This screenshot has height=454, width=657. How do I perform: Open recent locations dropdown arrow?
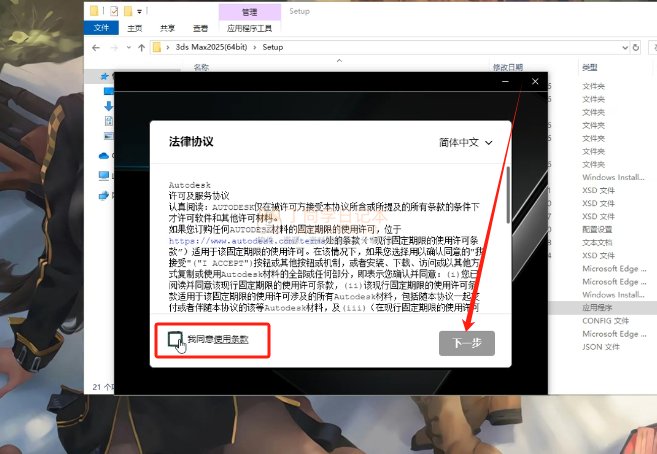point(129,47)
